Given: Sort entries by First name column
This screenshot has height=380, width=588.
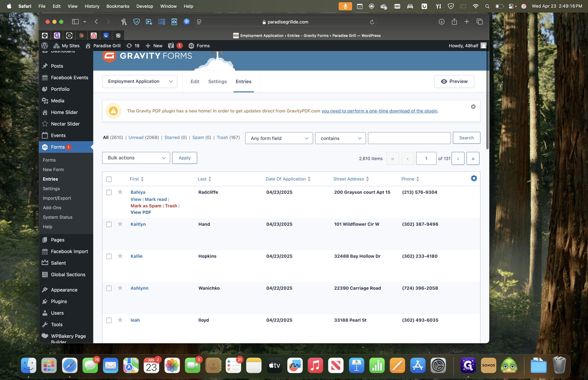Looking at the screenshot, I should point(137,179).
